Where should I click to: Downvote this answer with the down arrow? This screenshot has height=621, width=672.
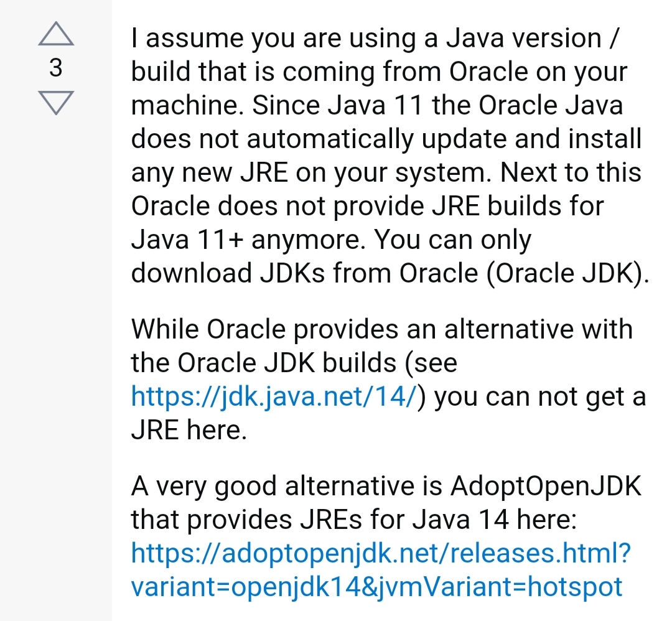point(56,102)
